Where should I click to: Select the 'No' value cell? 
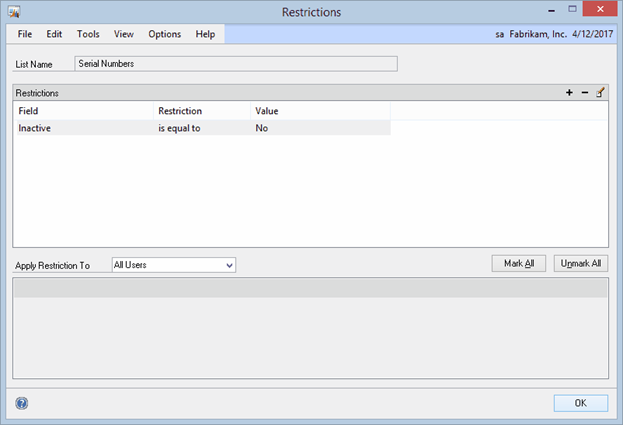point(321,128)
